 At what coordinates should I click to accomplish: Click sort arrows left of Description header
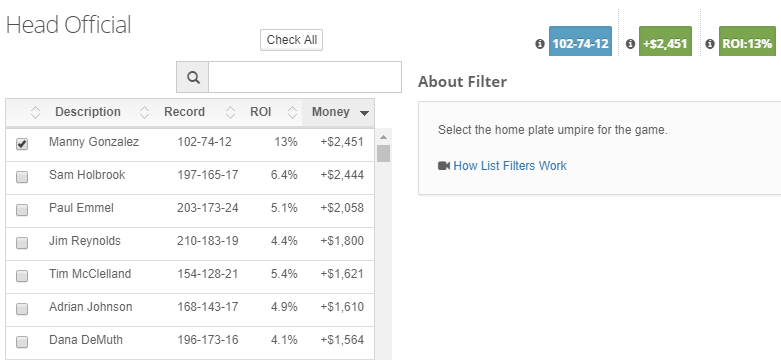coord(35,112)
